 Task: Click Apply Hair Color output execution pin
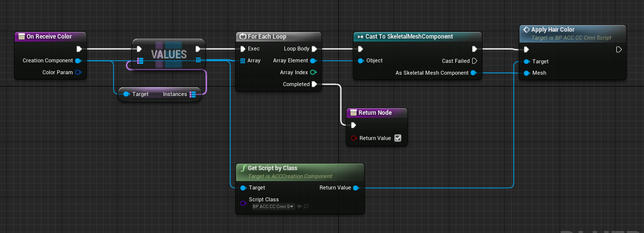pos(619,49)
